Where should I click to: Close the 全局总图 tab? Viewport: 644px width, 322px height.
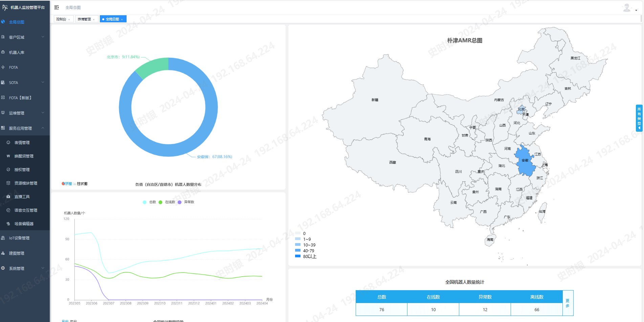coord(122,20)
